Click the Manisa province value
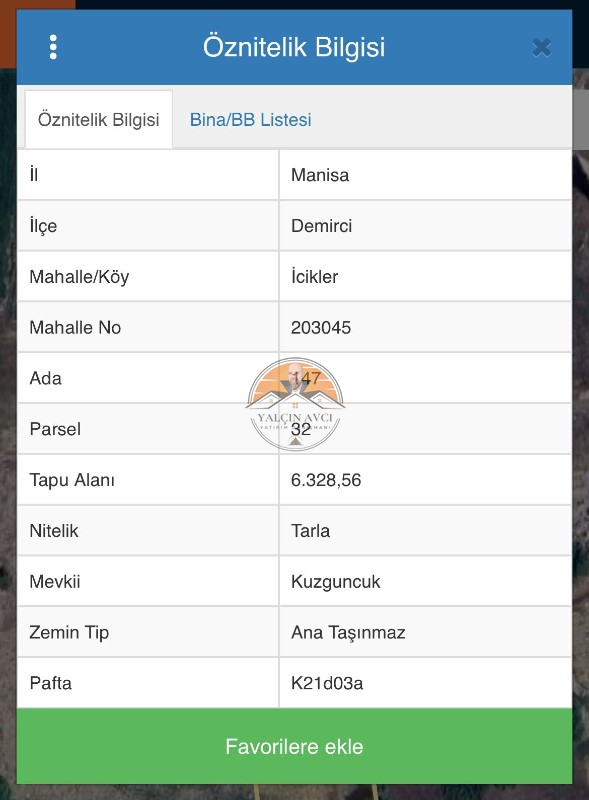 point(320,175)
